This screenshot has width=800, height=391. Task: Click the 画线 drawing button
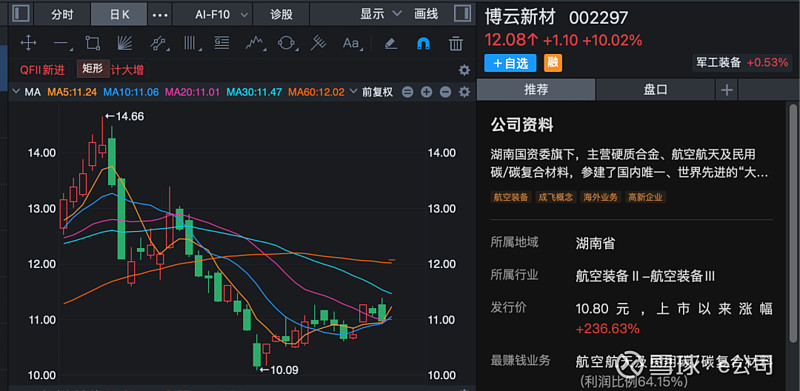point(426,14)
